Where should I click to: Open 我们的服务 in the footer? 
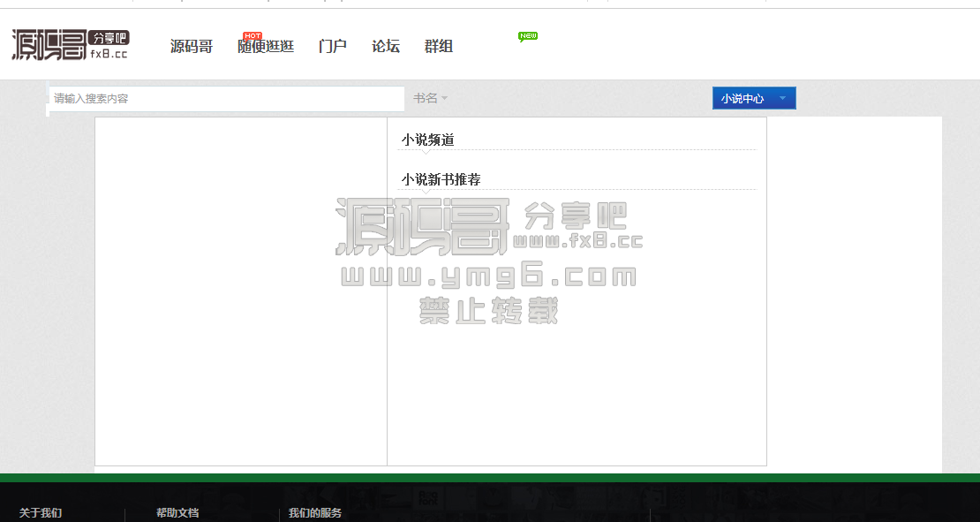click(315, 512)
